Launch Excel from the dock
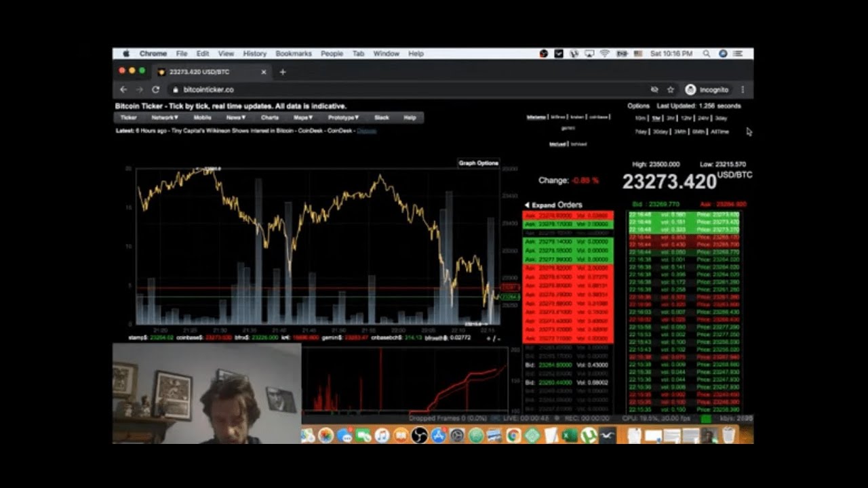The image size is (868, 488). pos(570,435)
